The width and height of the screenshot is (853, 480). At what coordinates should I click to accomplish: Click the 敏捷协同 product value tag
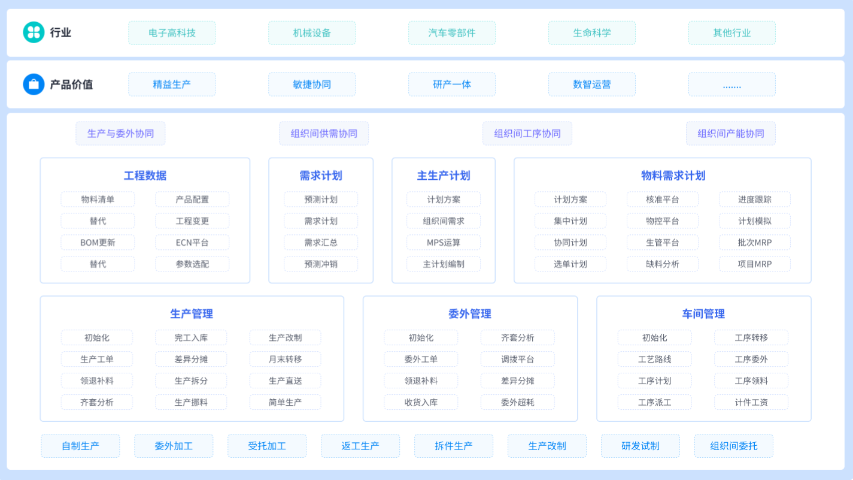click(312, 84)
